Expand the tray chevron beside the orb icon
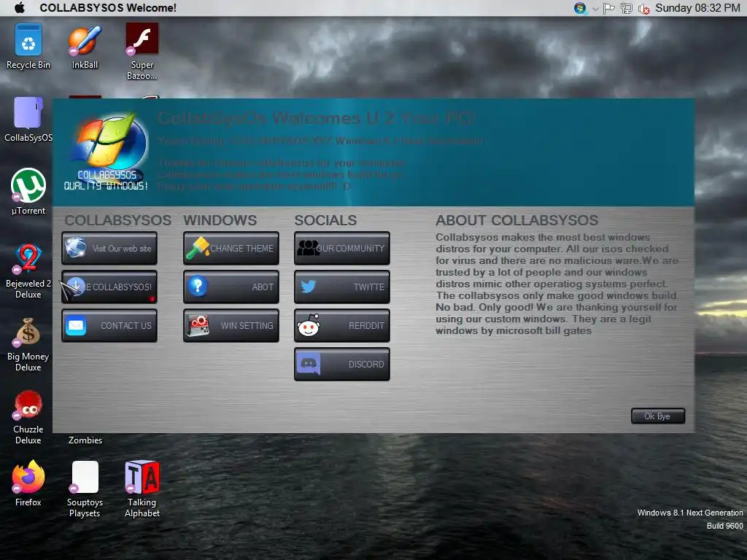The height and width of the screenshot is (560, 747). click(595, 9)
